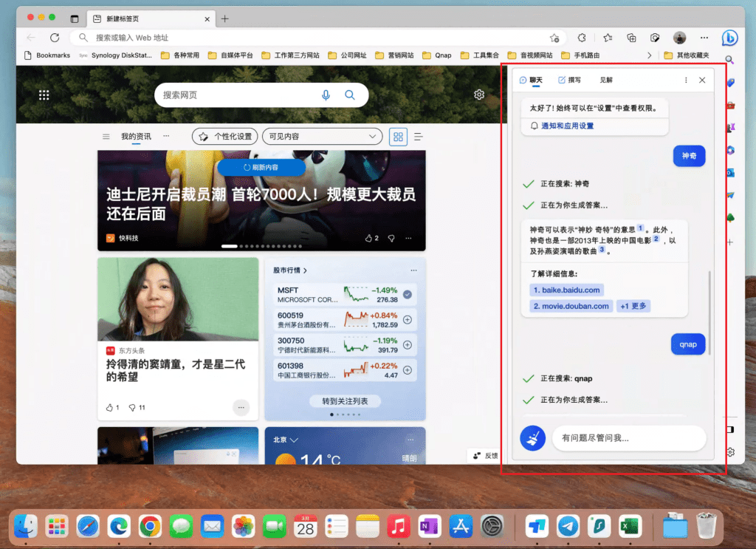This screenshot has height=549, width=756.
Task: Open the tab actions menu icon
Action: point(75,18)
